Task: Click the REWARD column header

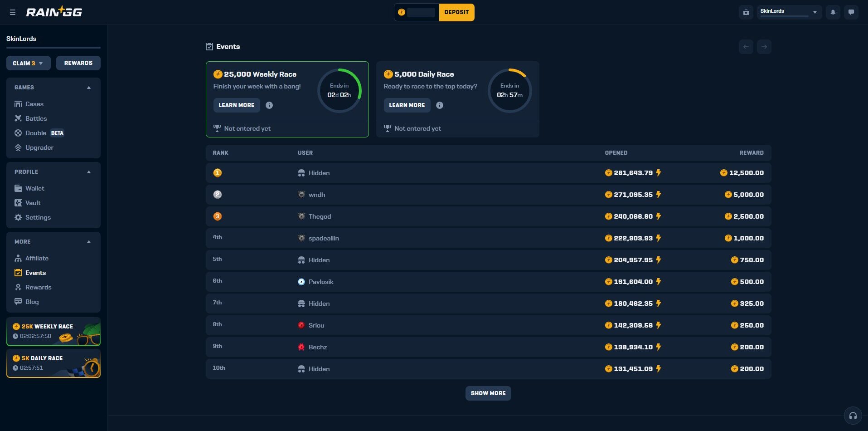Action: coord(752,153)
